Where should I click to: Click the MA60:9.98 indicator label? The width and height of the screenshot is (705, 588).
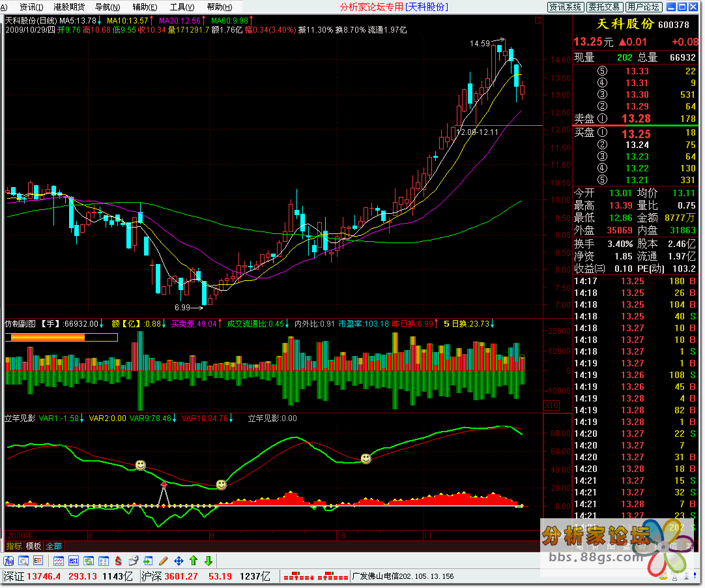pyautogui.click(x=230, y=21)
